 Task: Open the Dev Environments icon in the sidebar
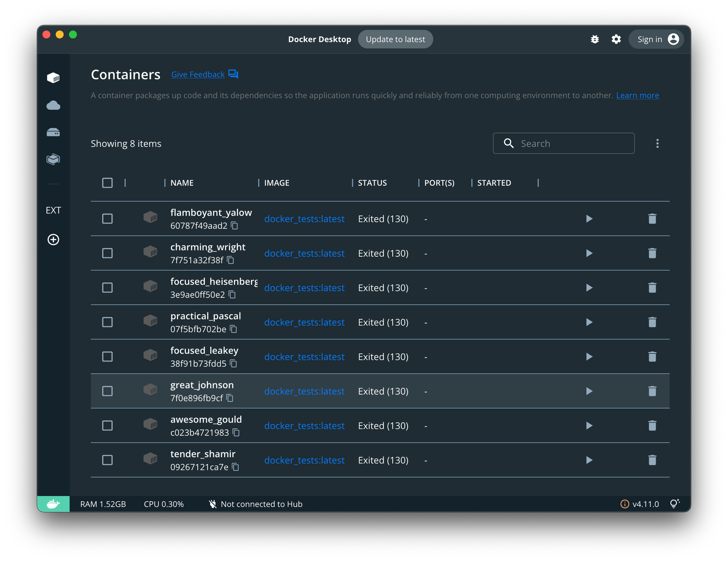(53, 159)
